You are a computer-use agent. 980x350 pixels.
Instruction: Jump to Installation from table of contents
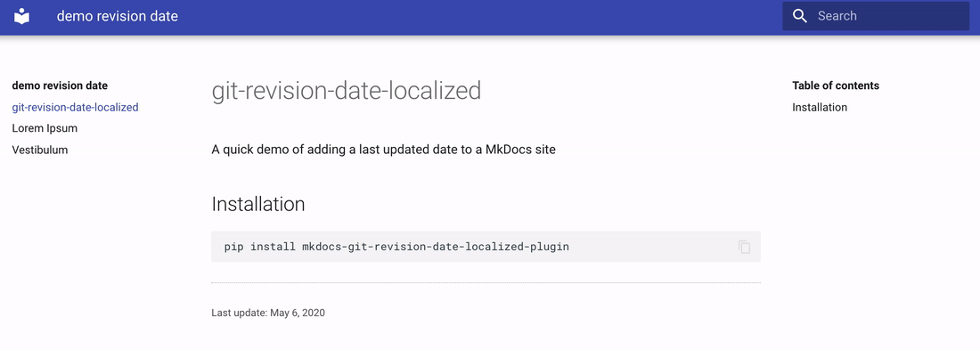tap(820, 108)
